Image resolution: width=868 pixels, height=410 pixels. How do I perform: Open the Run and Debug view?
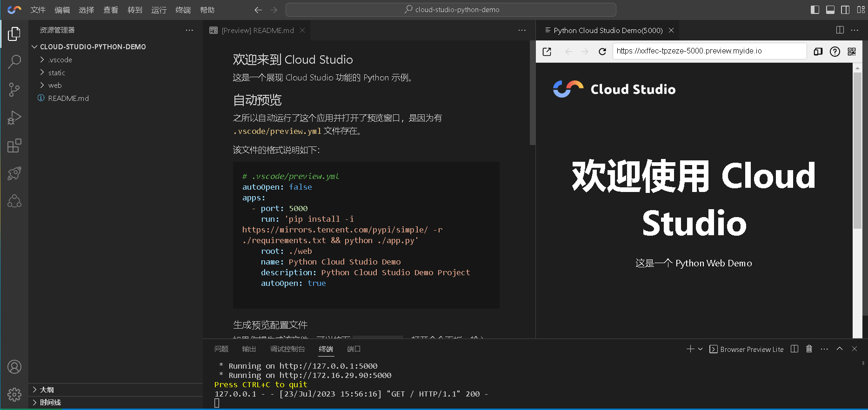pos(14,118)
